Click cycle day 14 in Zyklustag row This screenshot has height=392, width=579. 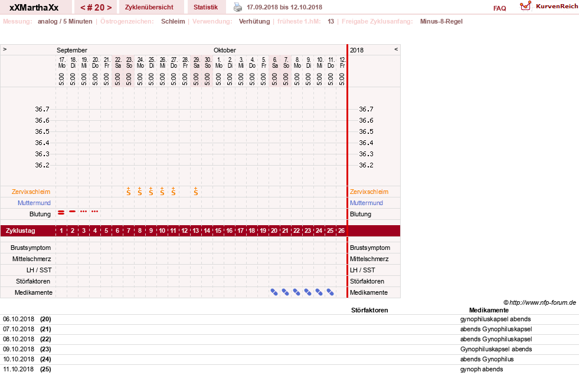click(207, 231)
